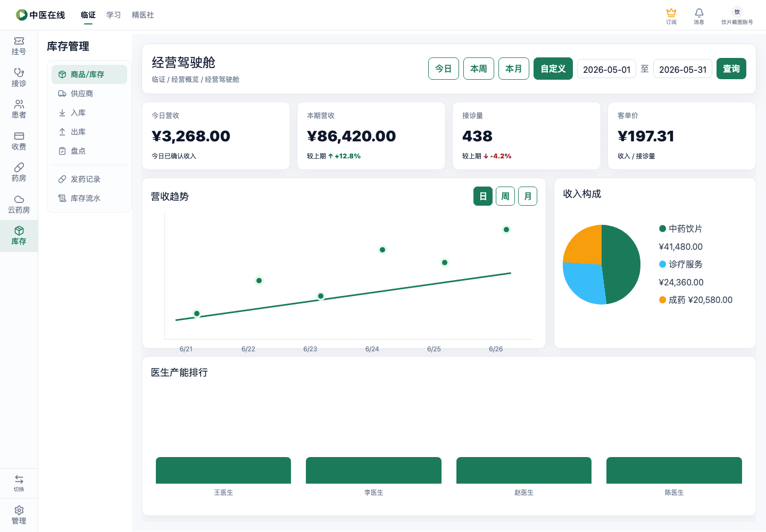Switch to the 学习 top tab

pyautogui.click(x=114, y=15)
